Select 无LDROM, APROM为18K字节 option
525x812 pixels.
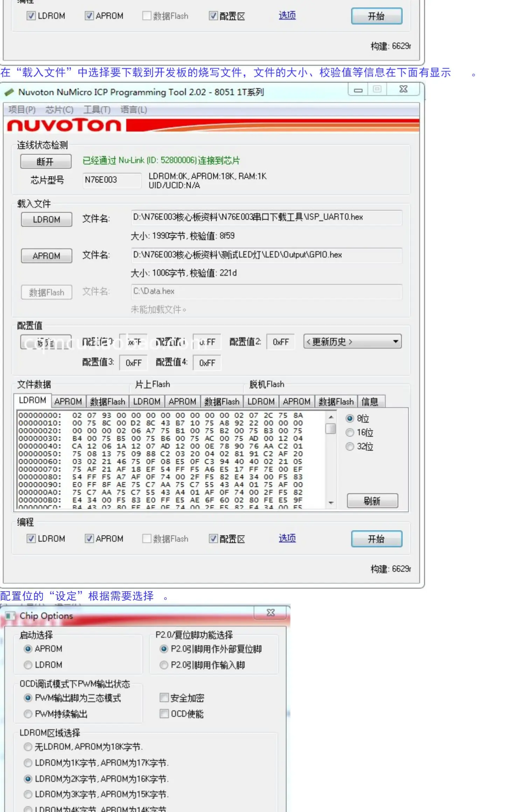click(28, 747)
